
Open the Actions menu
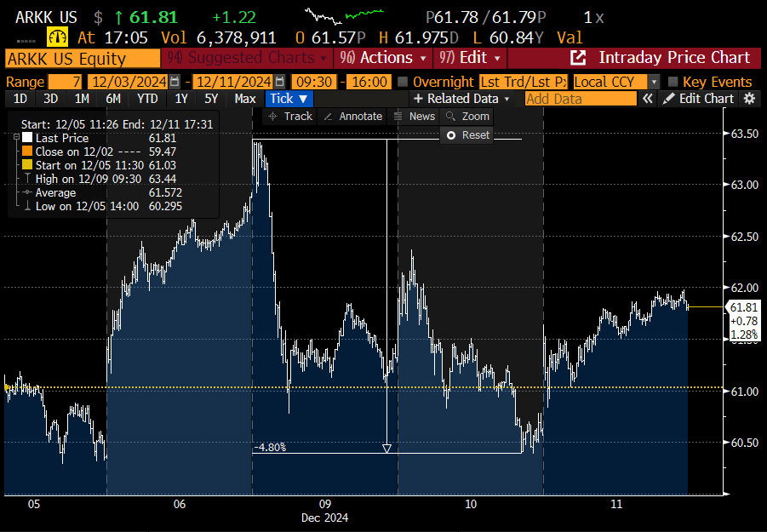click(383, 58)
